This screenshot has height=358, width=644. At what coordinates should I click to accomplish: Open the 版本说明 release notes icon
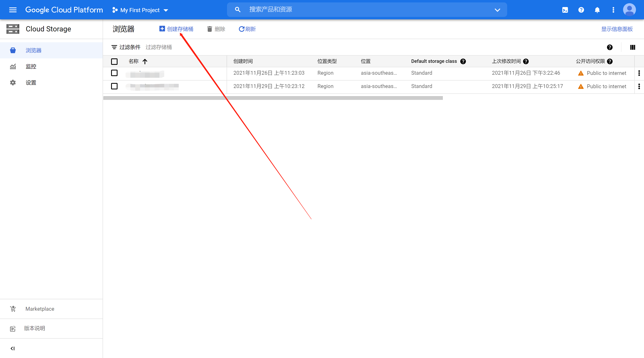(13, 328)
